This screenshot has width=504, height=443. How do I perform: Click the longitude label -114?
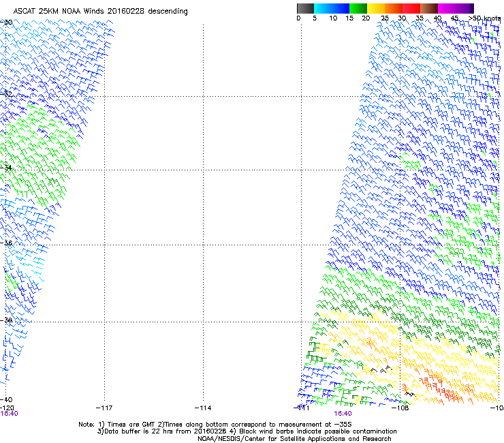(203, 408)
